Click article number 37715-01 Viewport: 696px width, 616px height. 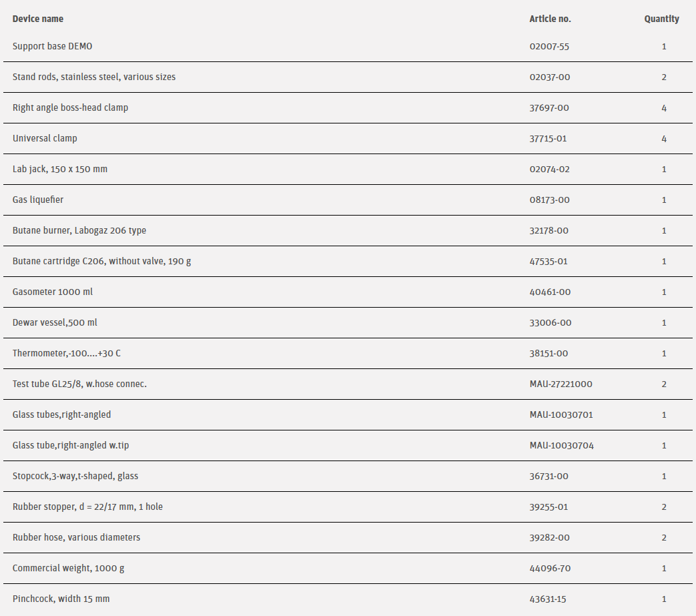click(549, 138)
